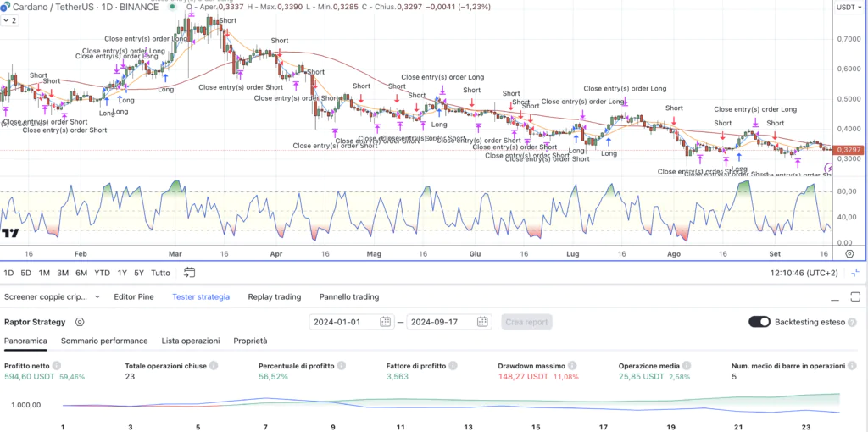This screenshot has width=868, height=432.
Task: Click the current price label 0,3297
Action: point(848,150)
